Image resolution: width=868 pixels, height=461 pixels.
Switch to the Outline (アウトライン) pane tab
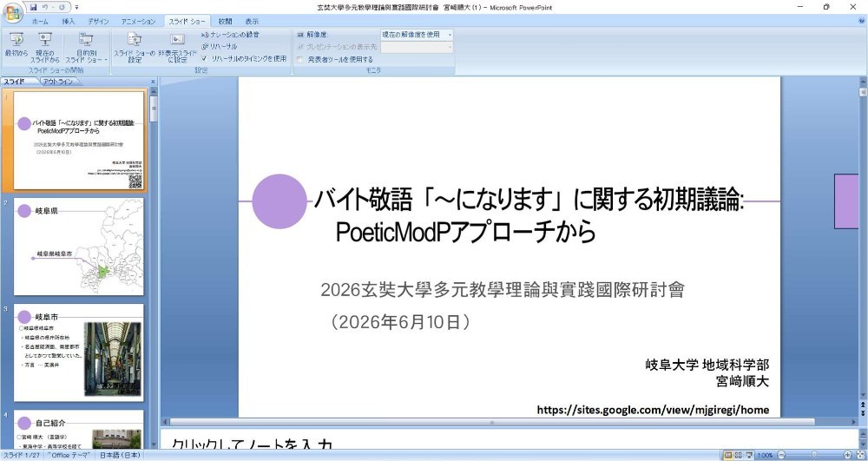(59, 82)
